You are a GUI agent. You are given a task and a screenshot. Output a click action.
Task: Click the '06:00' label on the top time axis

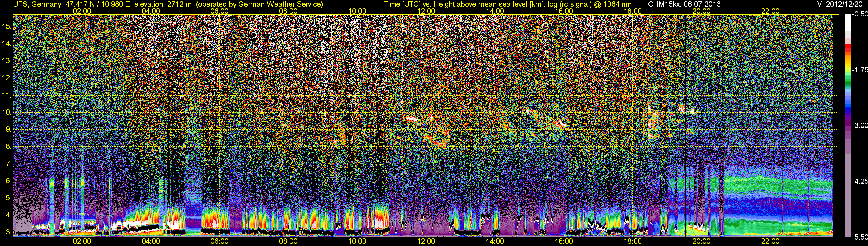click(219, 11)
